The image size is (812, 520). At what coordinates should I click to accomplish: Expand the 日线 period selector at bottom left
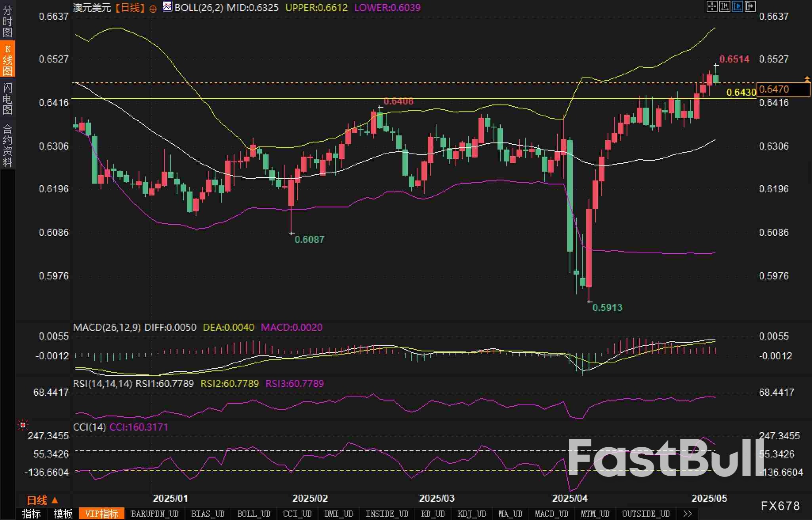pyautogui.click(x=42, y=500)
